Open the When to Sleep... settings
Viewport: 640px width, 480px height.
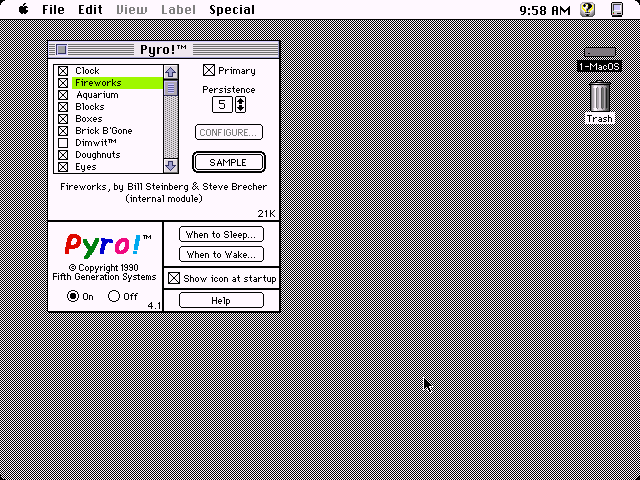pos(221,234)
